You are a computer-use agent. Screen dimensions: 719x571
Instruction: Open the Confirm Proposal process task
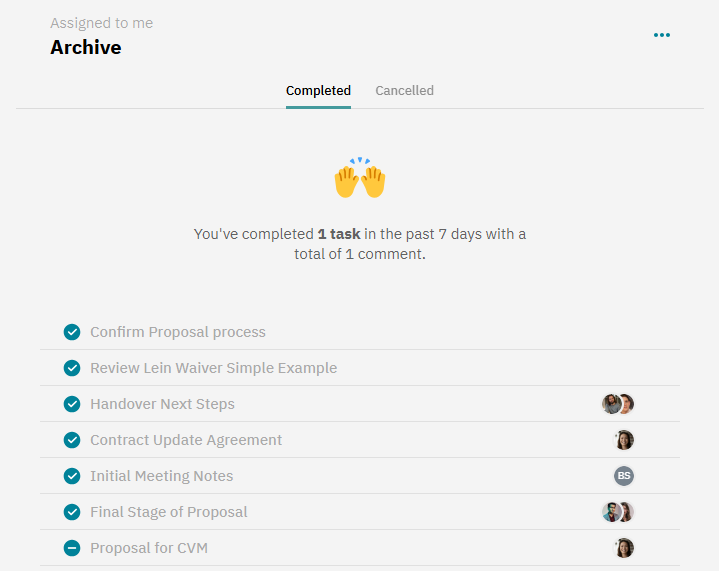[178, 332]
